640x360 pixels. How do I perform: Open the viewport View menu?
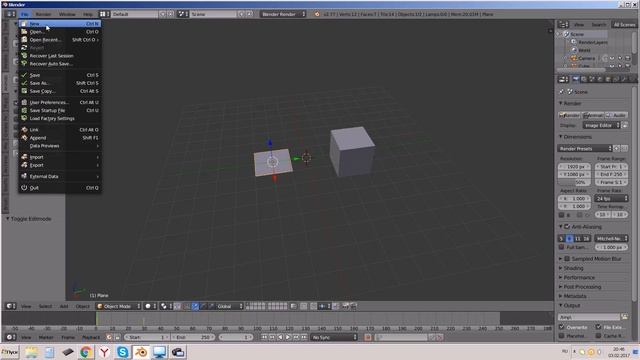(x=26, y=306)
